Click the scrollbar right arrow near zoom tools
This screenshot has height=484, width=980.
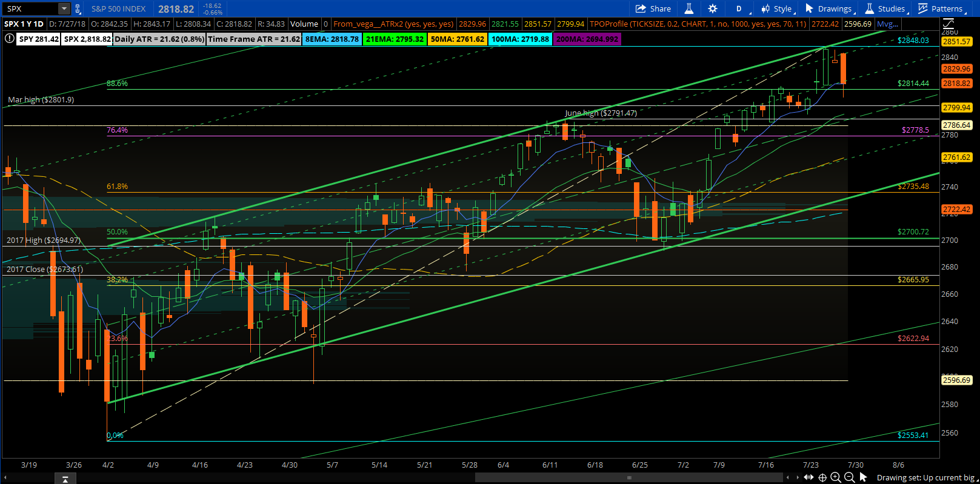coord(798,478)
